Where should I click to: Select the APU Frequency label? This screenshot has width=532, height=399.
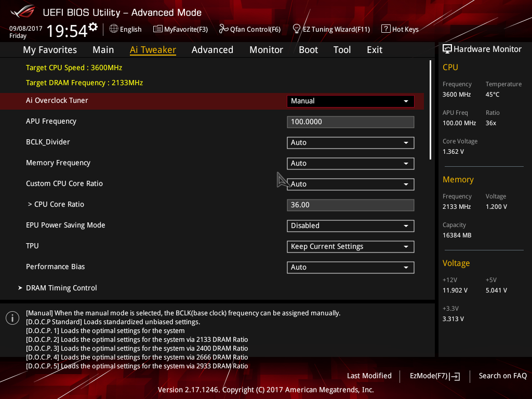(x=51, y=122)
